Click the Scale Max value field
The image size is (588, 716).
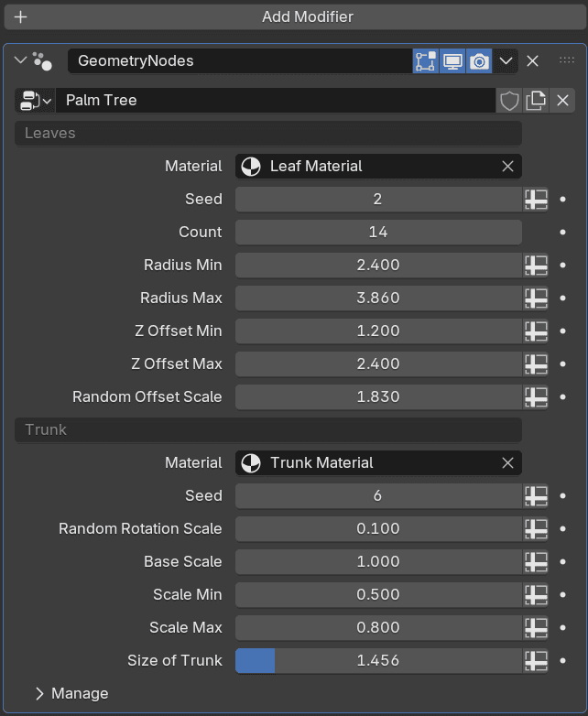point(378,627)
